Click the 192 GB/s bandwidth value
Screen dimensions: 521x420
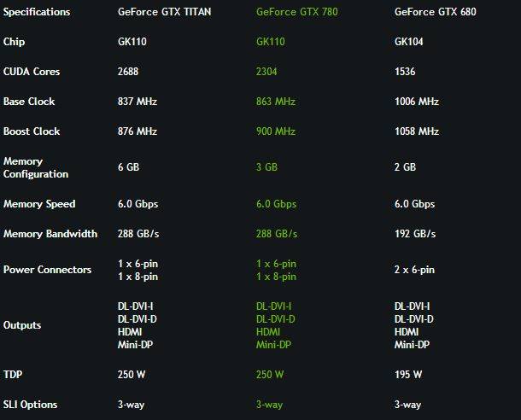point(415,234)
